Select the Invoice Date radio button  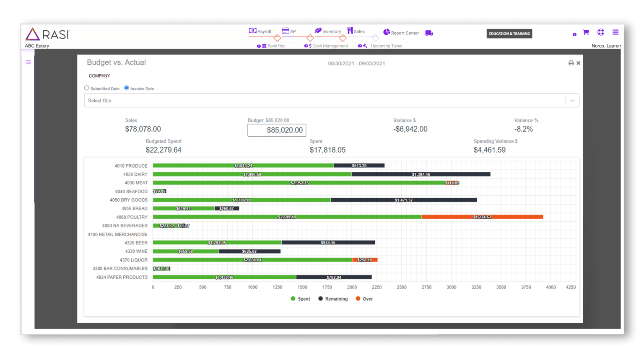(x=127, y=88)
